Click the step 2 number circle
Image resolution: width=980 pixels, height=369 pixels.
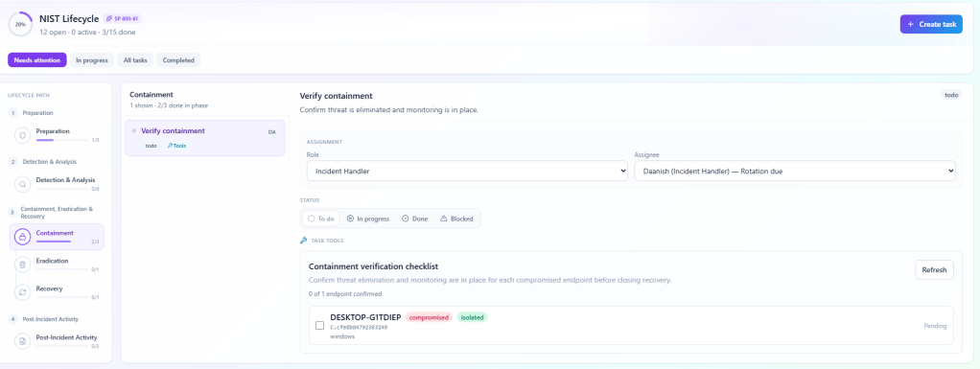tap(12, 162)
